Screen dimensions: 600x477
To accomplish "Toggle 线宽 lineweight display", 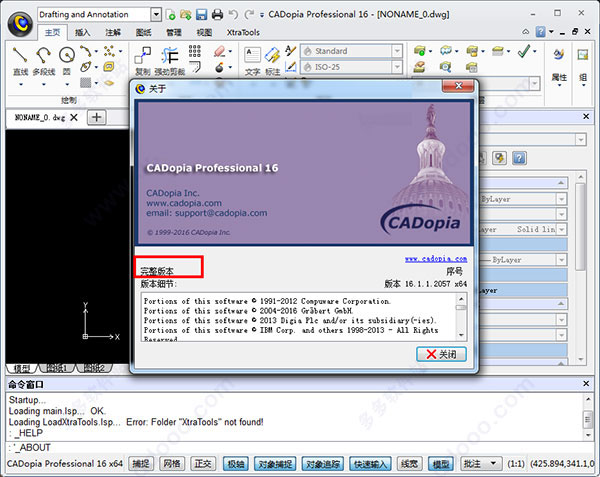I will tap(409, 464).
